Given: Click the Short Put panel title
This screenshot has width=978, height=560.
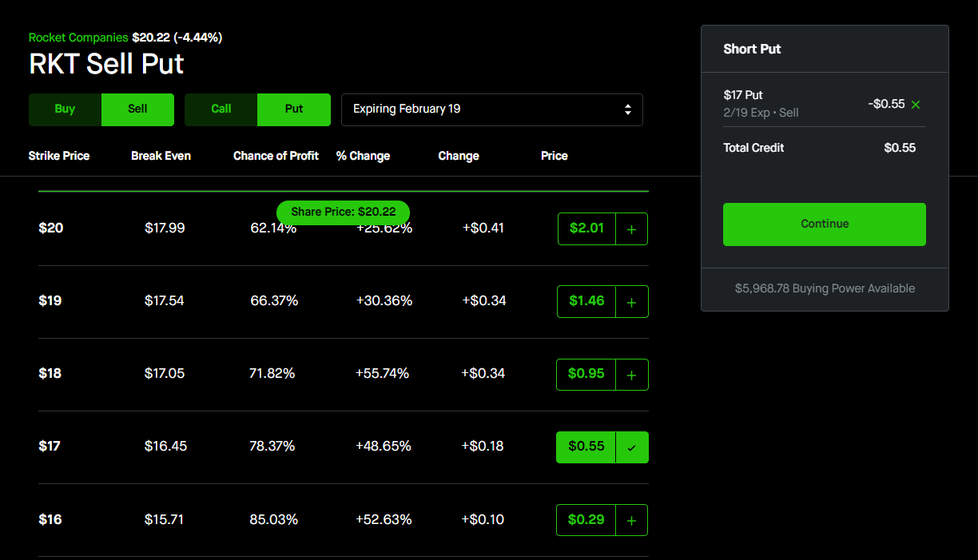Looking at the screenshot, I should (x=752, y=49).
